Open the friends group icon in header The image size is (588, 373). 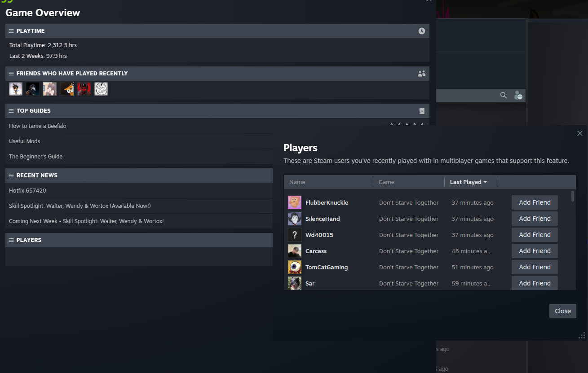[x=421, y=74]
